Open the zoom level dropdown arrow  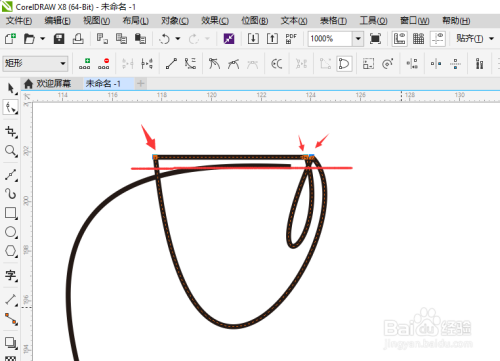(358, 39)
